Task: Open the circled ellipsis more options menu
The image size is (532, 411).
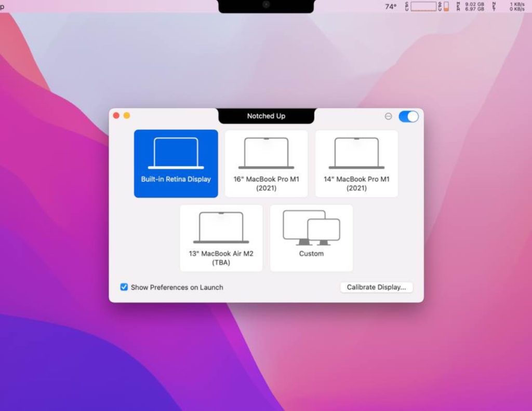Action: pos(388,116)
